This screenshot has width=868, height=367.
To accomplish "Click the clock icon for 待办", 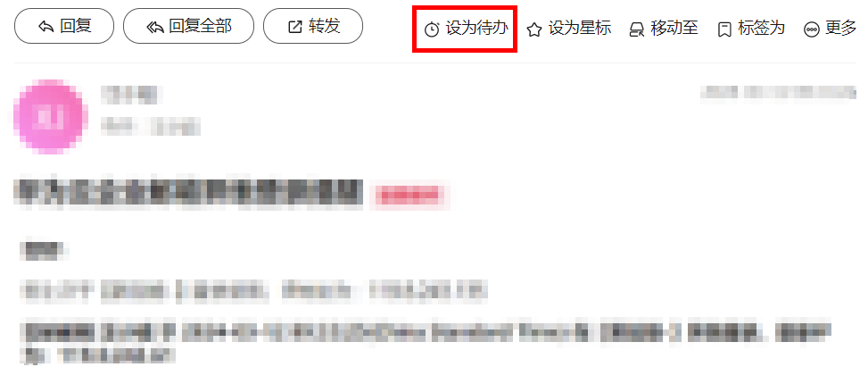I will coord(432,29).
